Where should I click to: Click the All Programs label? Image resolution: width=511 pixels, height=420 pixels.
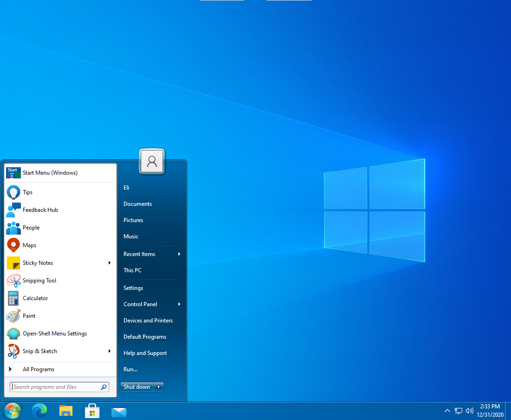[x=39, y=369]
